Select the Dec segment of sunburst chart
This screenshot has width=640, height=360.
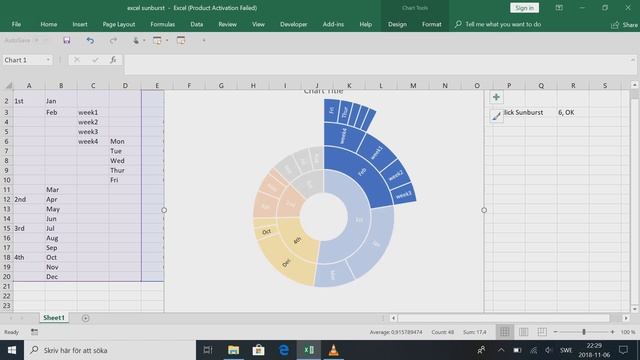[x=286, y=262]
